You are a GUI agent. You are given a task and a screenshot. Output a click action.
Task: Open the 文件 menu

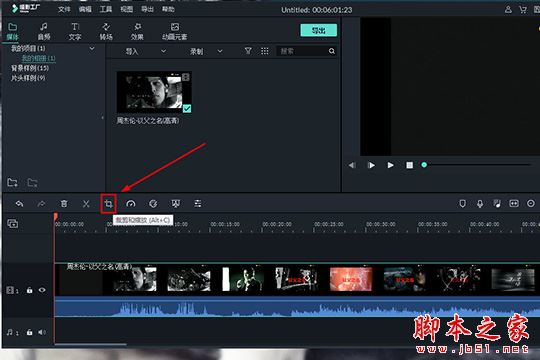click(x=64, y=9)
